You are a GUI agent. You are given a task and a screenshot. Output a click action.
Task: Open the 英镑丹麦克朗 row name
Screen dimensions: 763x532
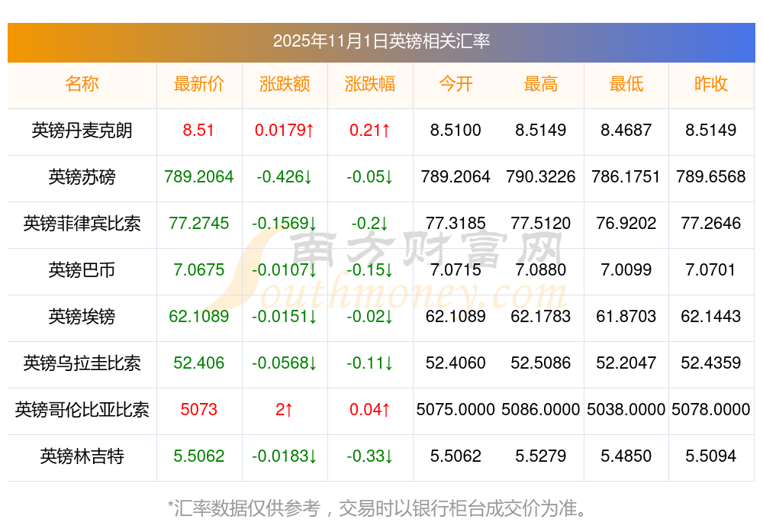82,131
